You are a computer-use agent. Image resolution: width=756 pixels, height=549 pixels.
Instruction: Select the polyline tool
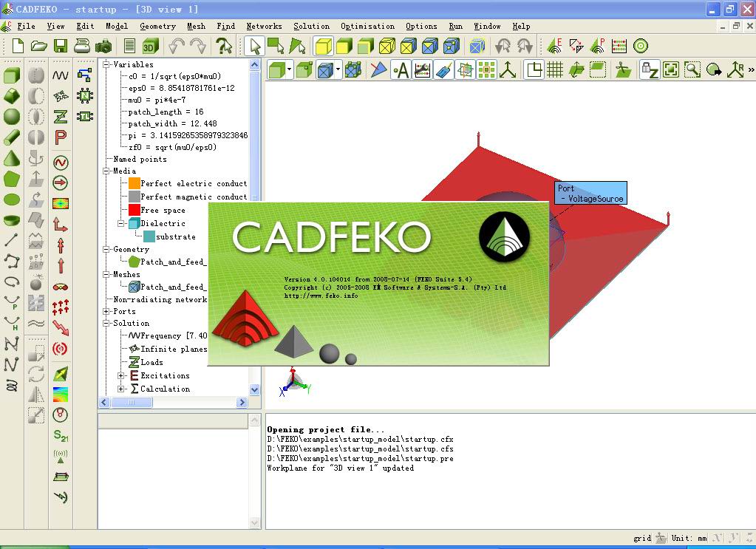tap(12, 262)
